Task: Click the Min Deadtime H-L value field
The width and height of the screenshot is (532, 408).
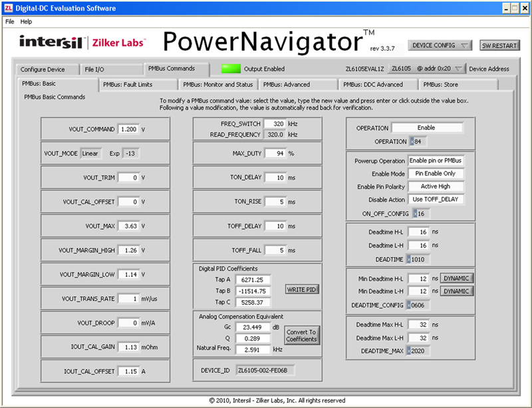Action: pos(419,279)
